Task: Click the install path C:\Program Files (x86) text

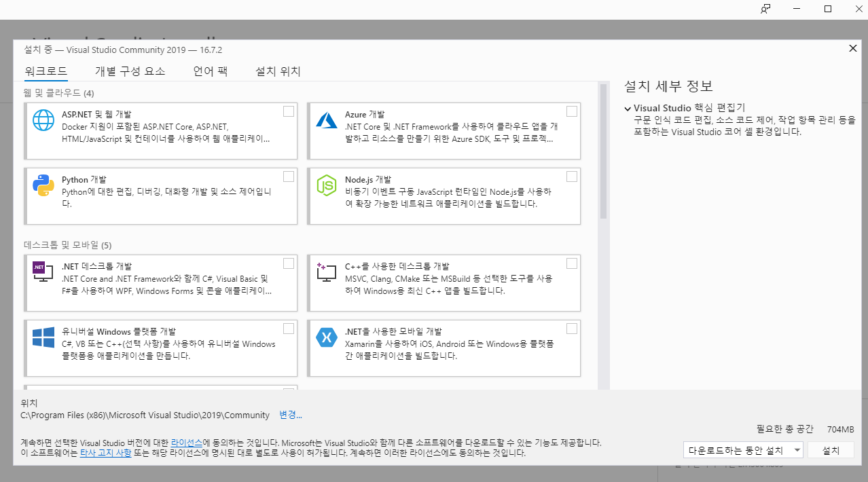Action: pos(145,415)
